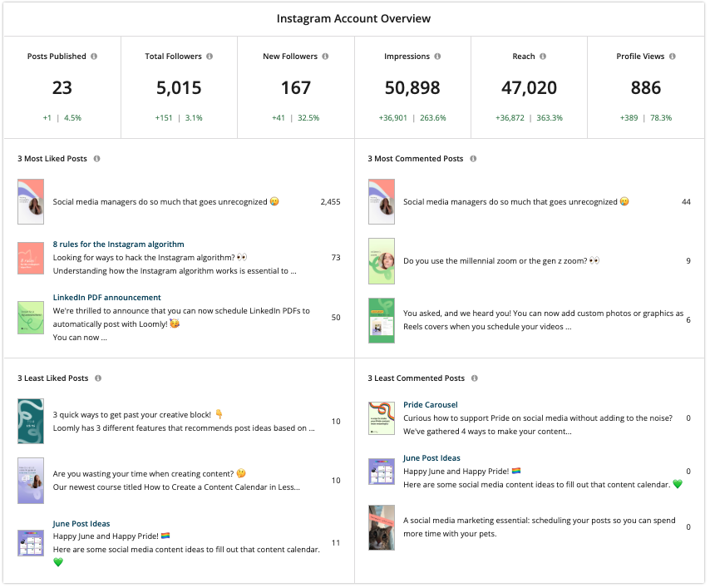The image size is (710, 588).
Task: Click the 3 Least Commented Posts info icon
Action: point(474,378)
